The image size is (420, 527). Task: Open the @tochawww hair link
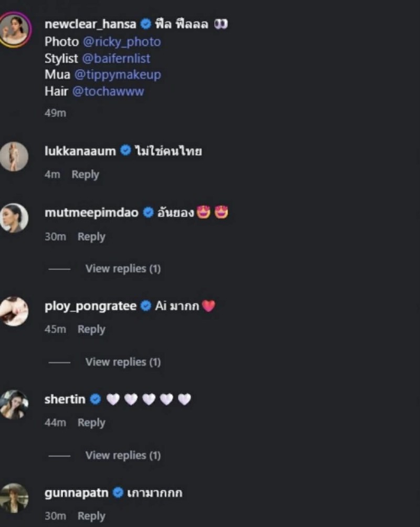[x=108, y=91]
